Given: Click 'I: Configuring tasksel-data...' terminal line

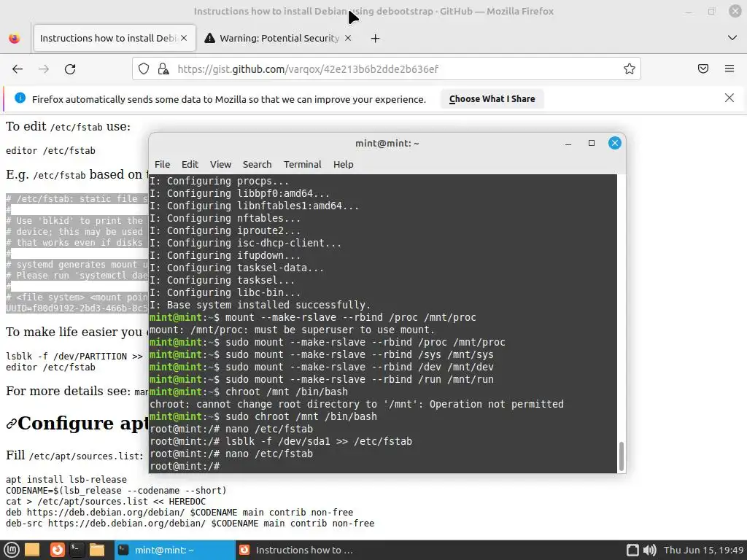Looking at the screenshot, I should click(237, 268).
